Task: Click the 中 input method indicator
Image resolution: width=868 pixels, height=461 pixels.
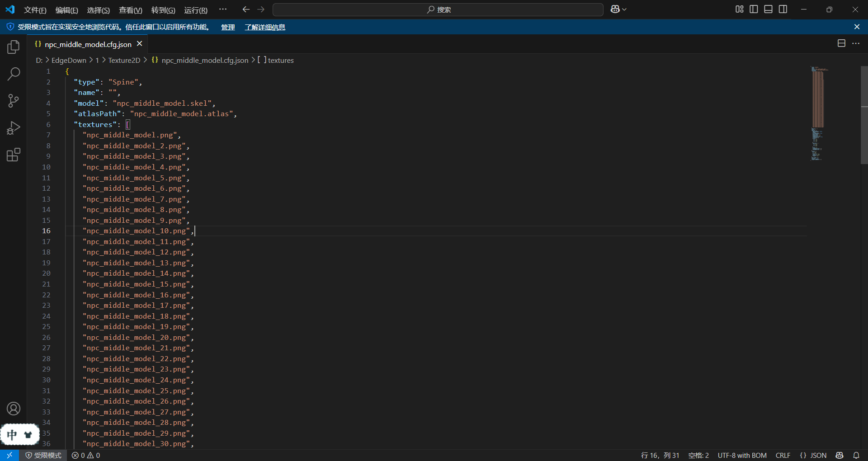Action: (x=12, y=435)
